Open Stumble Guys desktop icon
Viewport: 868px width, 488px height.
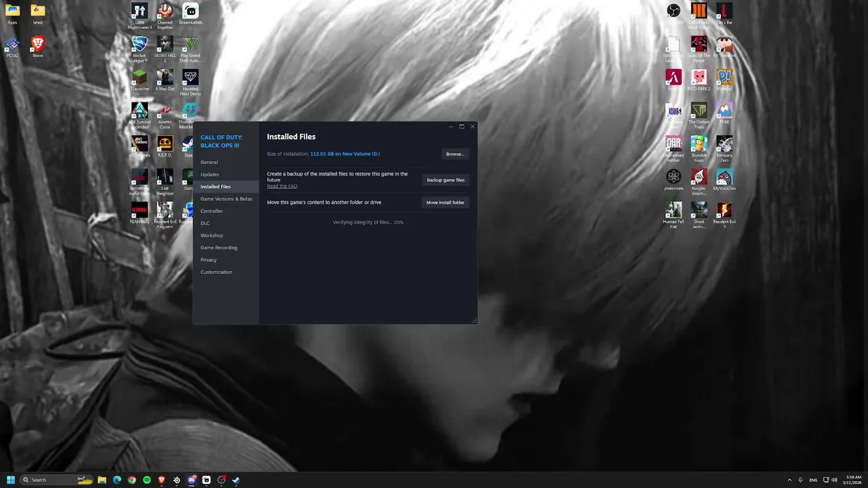coord(699,149)
